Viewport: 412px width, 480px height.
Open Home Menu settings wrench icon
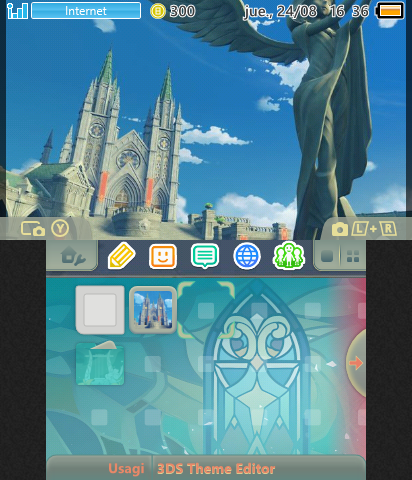coord(73,256)
